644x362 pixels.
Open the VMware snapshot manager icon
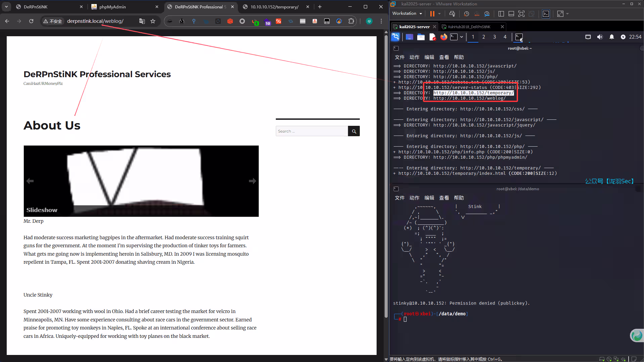(x=487, y=14)
